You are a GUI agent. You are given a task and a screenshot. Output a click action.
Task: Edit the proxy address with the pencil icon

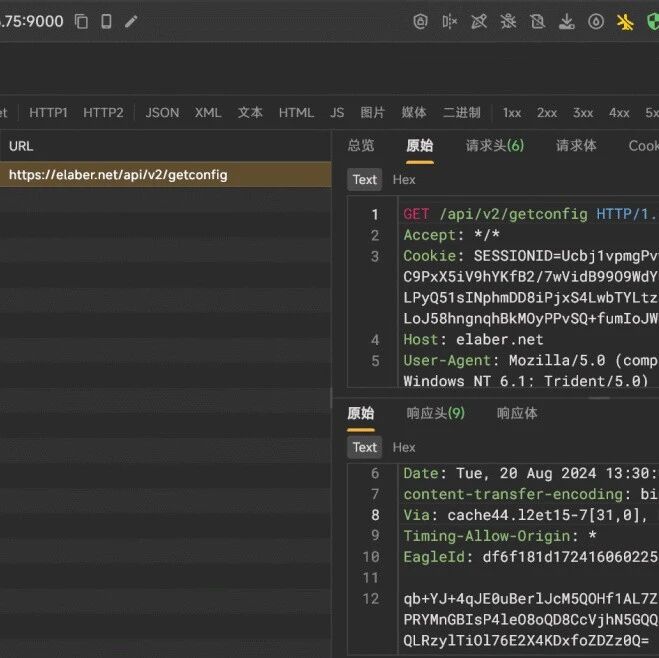(x=131, y=21)
